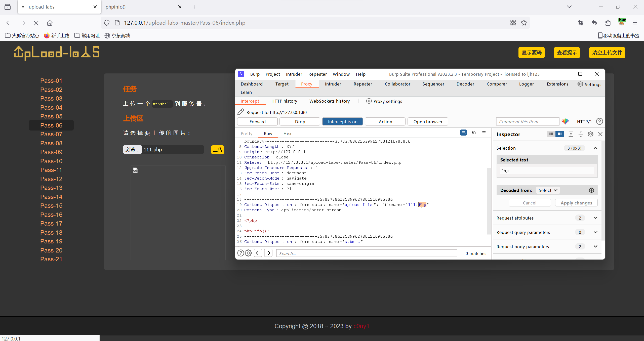The height and width of the screenshot is (341, 644).
Task: Toggle word wrap icon in request editor
Action: tap(463, 133)
